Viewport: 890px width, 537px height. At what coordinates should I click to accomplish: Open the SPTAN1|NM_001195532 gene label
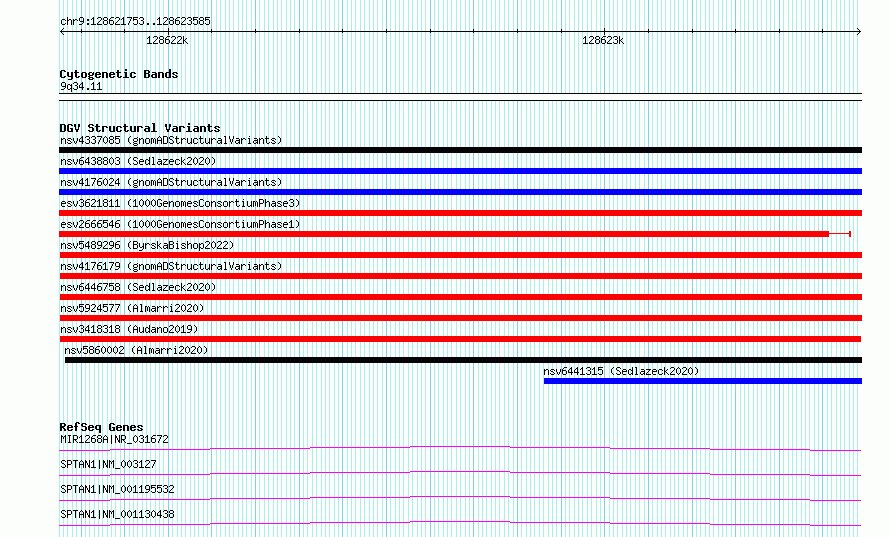(117, 489)
